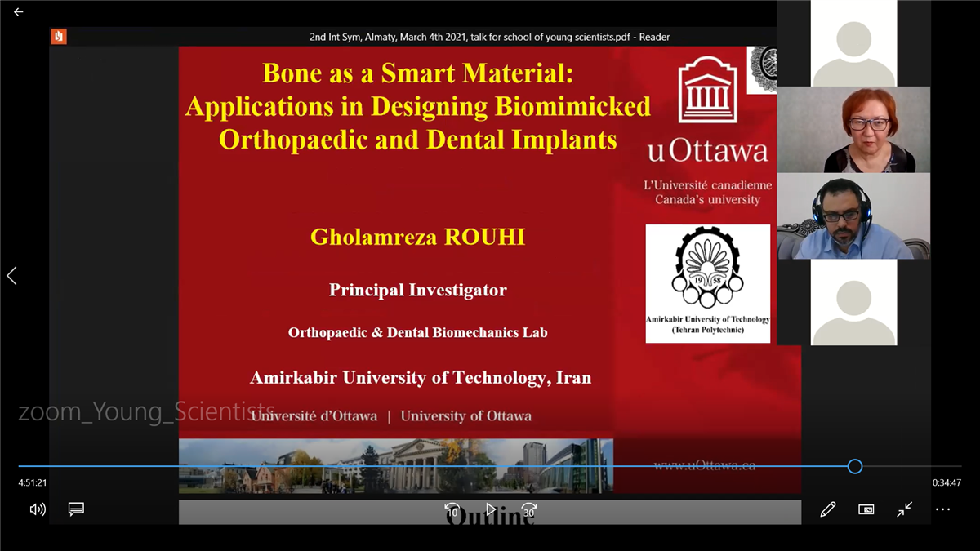The height and width of the screenshot is (551, 980).
Task: Select the red-haired woman's video tile
Action: pos(853,130)
